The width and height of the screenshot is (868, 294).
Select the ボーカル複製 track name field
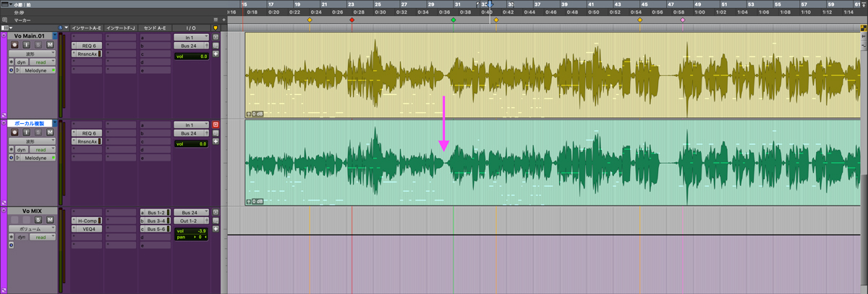coord(29,123)
